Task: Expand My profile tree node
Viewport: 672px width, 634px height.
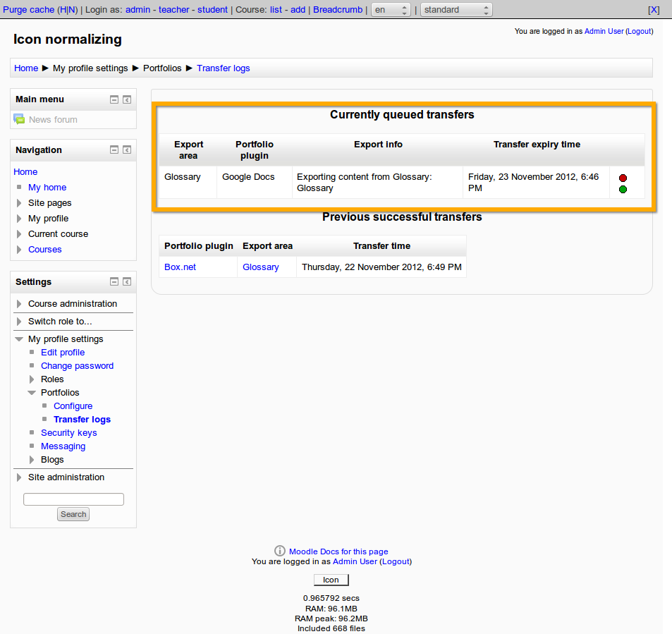Action: point(19,218)
